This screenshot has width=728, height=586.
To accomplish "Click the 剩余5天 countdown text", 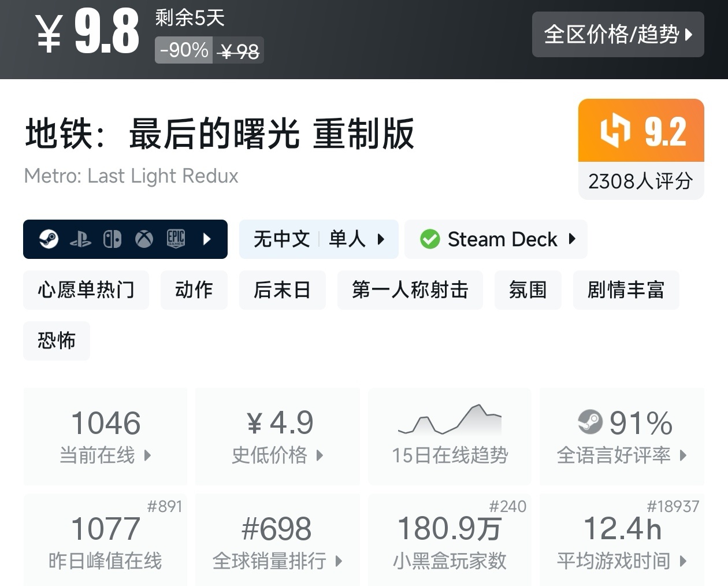I will point(190,18).
